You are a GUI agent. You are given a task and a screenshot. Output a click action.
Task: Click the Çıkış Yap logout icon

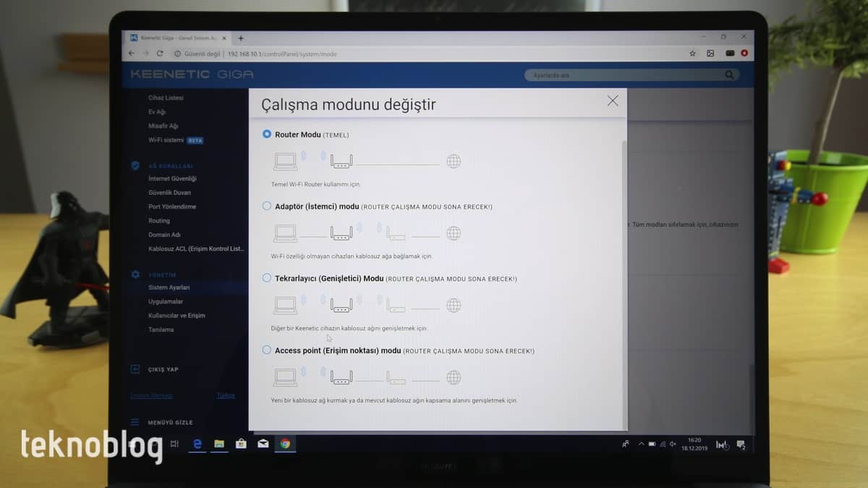click(x=135, y=369)
